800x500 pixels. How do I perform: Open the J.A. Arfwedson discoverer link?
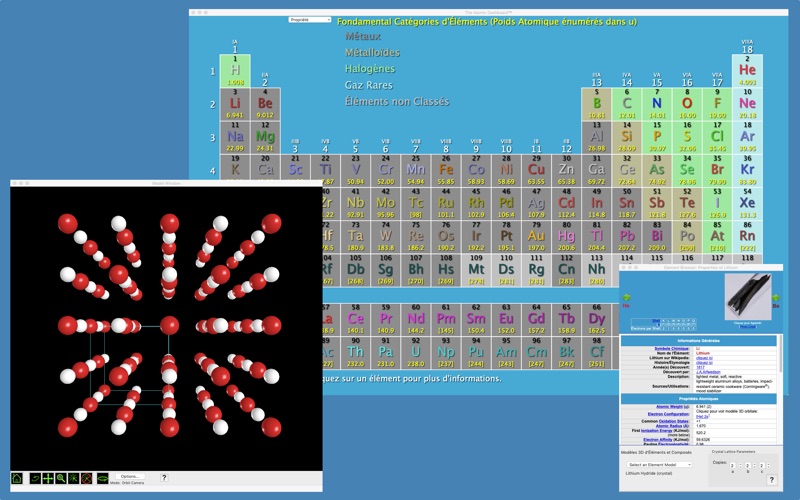pos(708,372)
